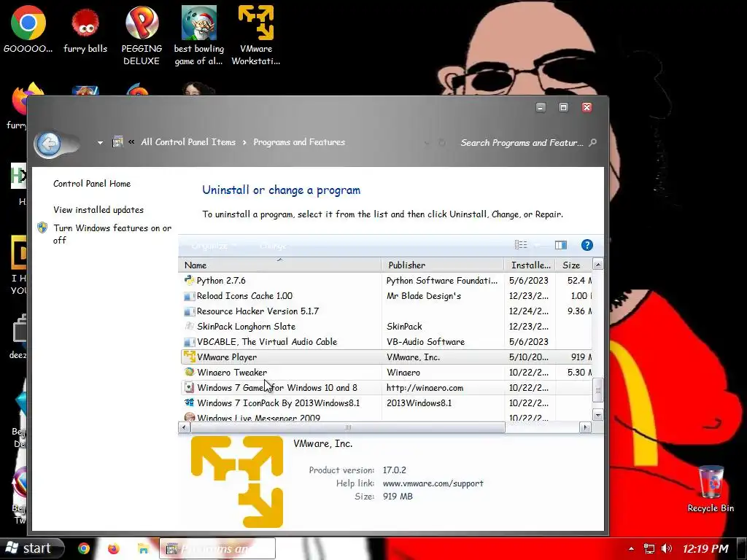This screenshot has width=747, height=560.
Task: Click the Python 2.7.6 program icon
Action: [189, 280]
